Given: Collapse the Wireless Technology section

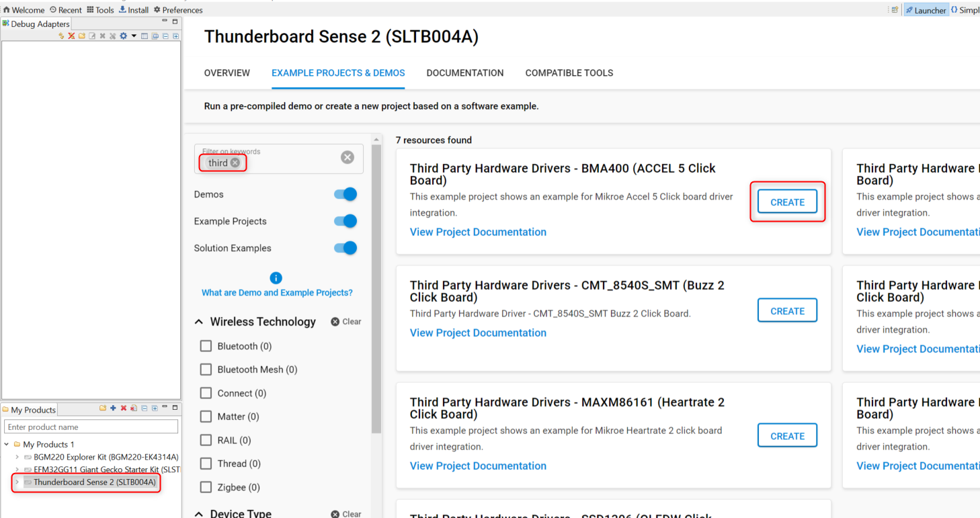Looking at the screenshot, I should (x=199, y=322).
